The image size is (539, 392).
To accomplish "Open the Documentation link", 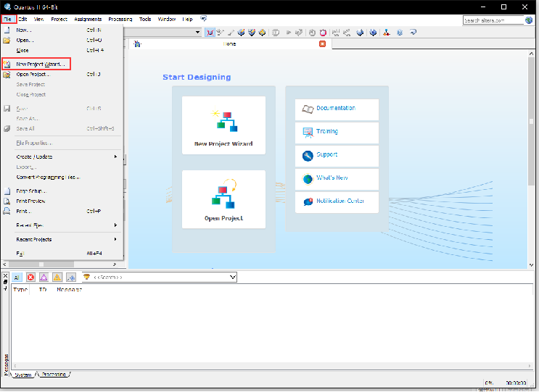I will pos(337,109).
